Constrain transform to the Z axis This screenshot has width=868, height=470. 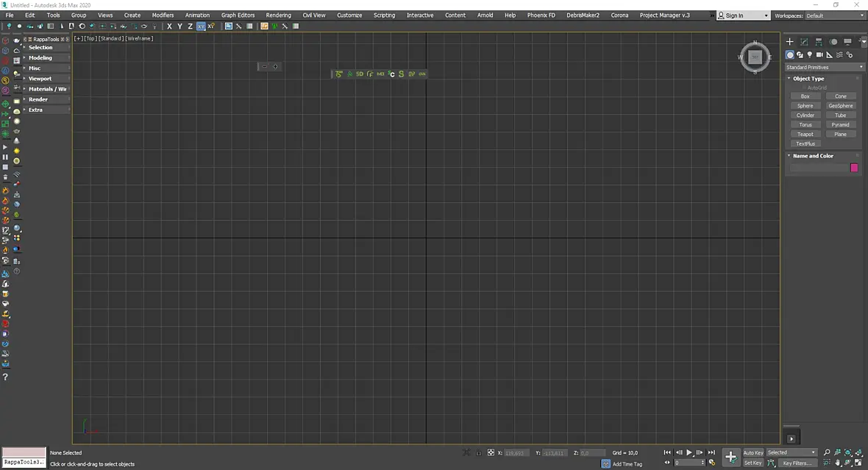coord(190,26)
